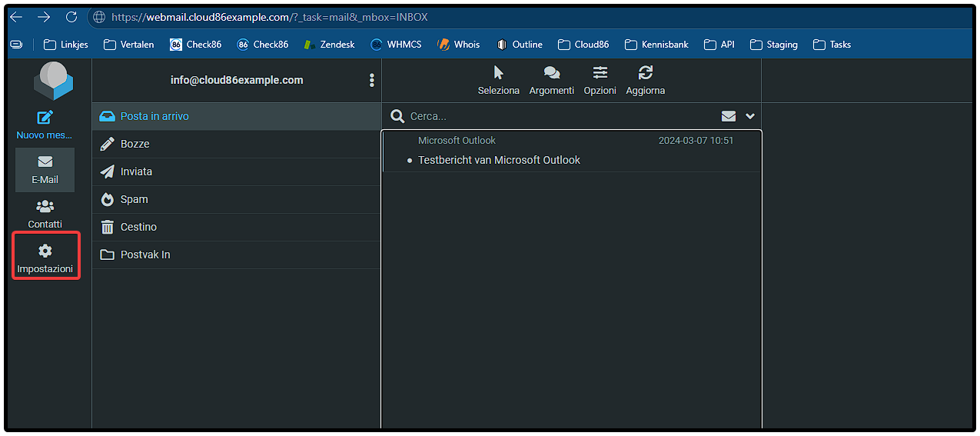This screenshot has height=436, width=980.
Task: Open the Linkjes bookmark folder
Action: point(66,45)
